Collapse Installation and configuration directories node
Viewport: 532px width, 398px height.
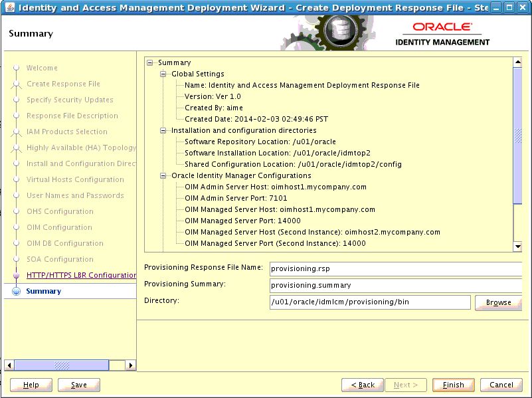tap(163, 130)
